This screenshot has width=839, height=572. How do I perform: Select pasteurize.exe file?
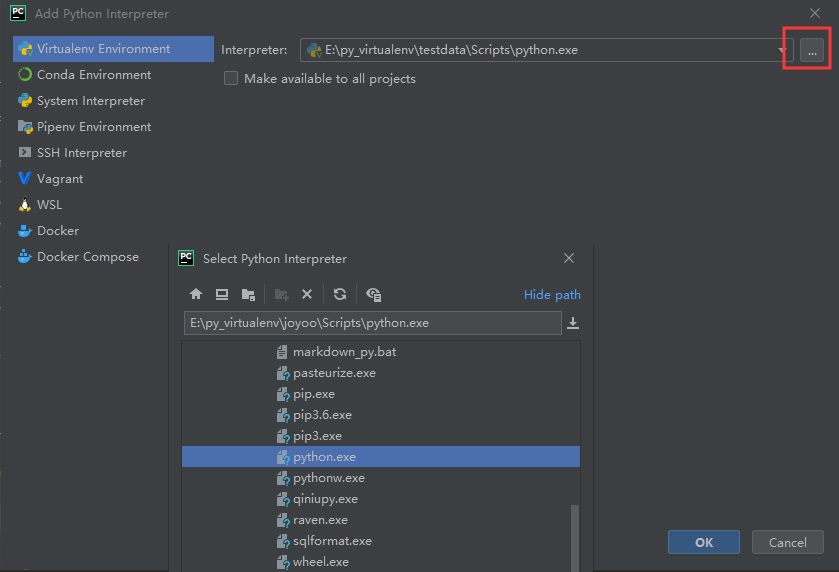pyautogui.click(x=380, y=373)
